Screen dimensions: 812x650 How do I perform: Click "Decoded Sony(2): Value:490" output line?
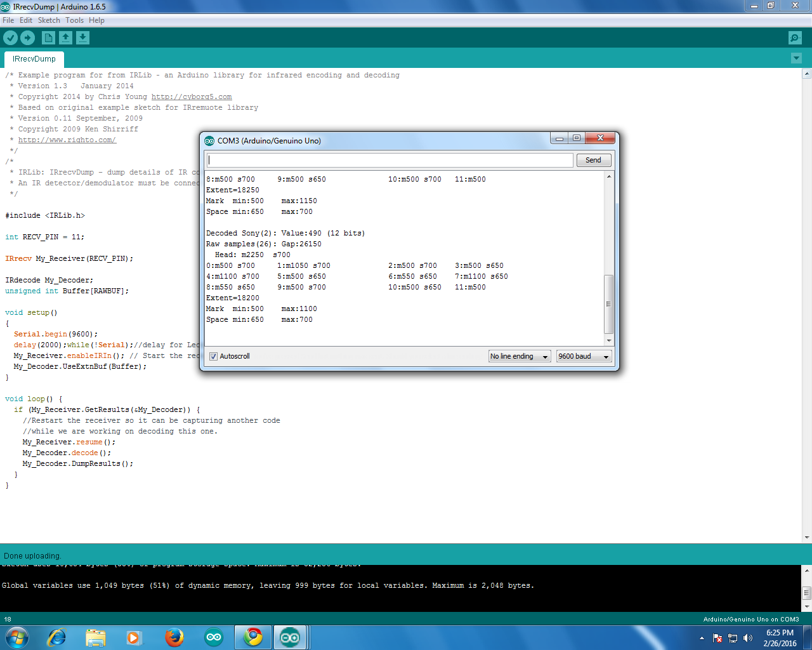pyautogui.click(x=285, y=234)
